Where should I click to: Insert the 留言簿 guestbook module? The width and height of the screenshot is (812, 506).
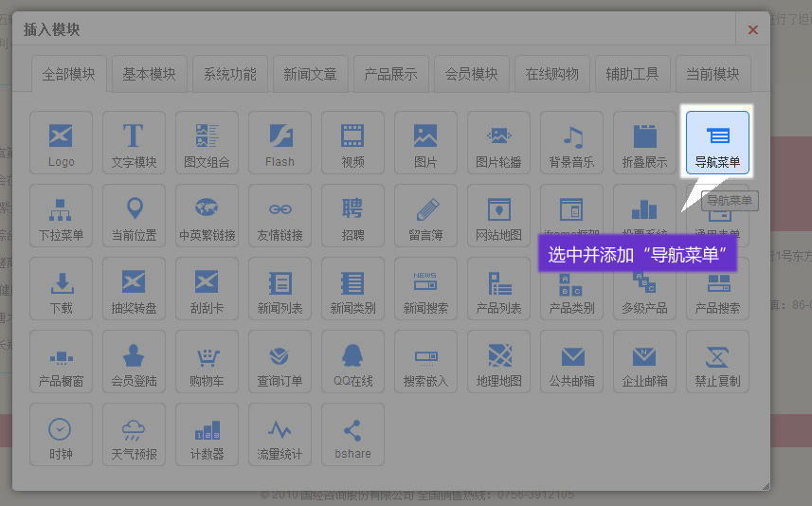tap(425, 216)
